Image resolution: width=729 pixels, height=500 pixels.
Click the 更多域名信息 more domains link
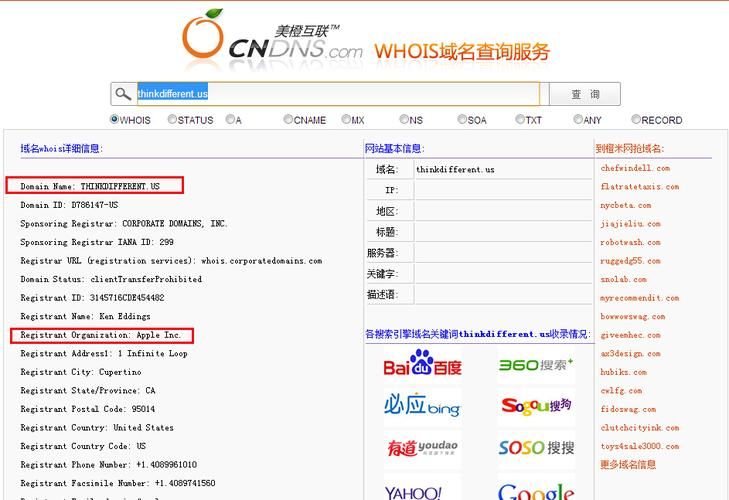(628, 465)
